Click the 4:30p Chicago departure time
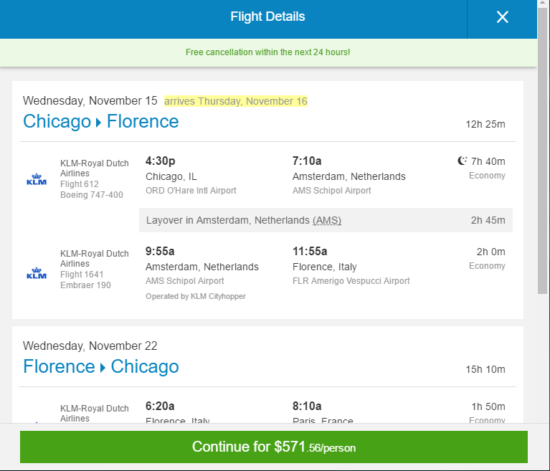550x471 pixels. tap(160, 161)
